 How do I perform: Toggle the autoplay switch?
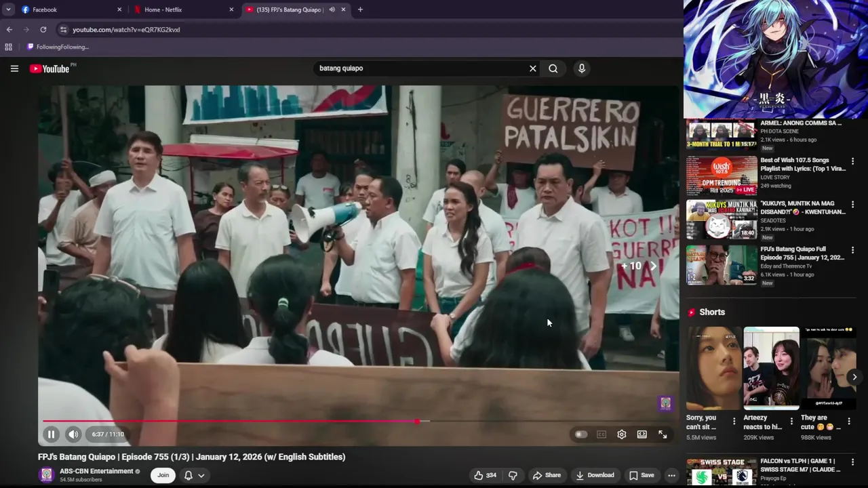(x=580, y=434)
